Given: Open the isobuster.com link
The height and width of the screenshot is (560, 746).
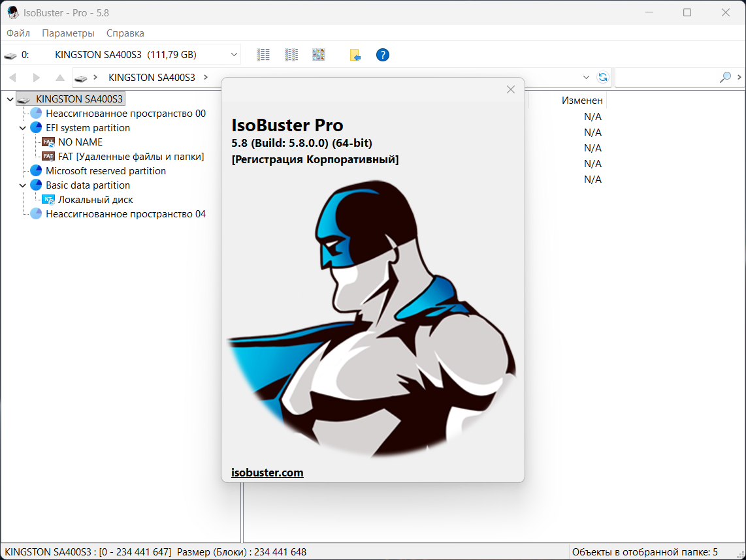Looking at the screenshot, I should 267,473.
